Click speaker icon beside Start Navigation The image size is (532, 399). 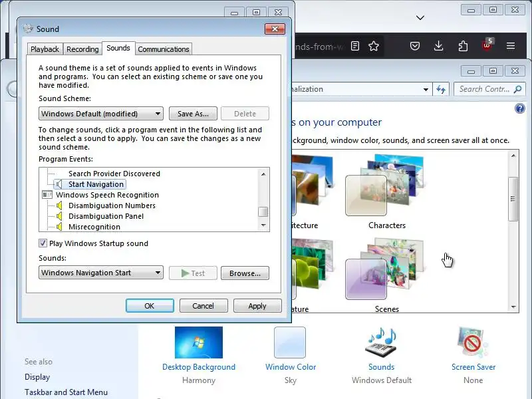59,184
